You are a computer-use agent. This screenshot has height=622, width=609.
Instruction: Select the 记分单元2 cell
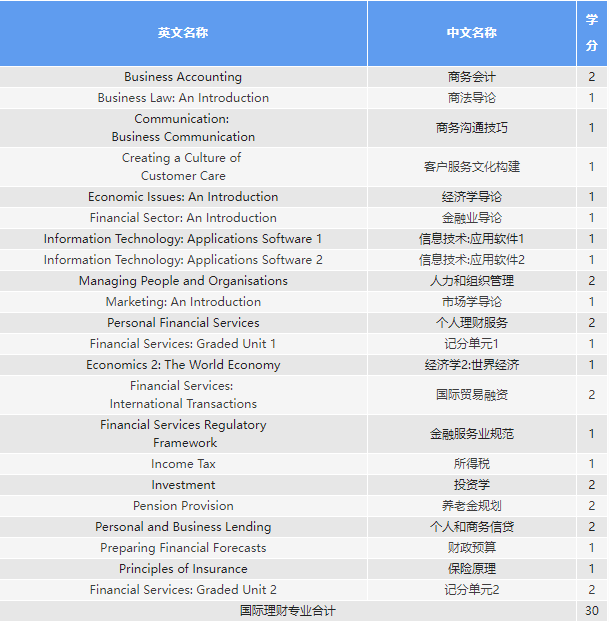coord(472,590)
